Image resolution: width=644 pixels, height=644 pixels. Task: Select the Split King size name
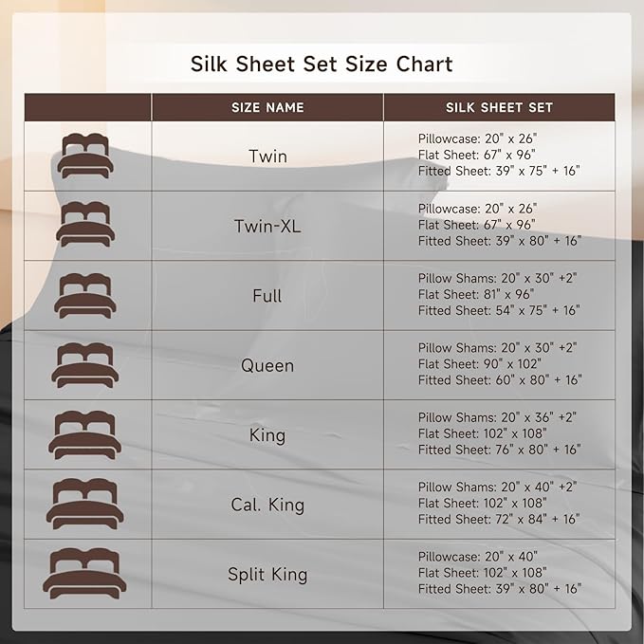pos(267,574)
